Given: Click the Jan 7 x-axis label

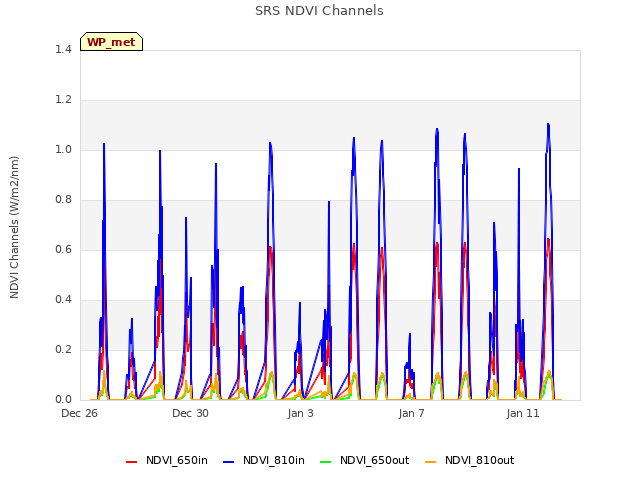Looking at the screenshot, I should tap(411, 413).
